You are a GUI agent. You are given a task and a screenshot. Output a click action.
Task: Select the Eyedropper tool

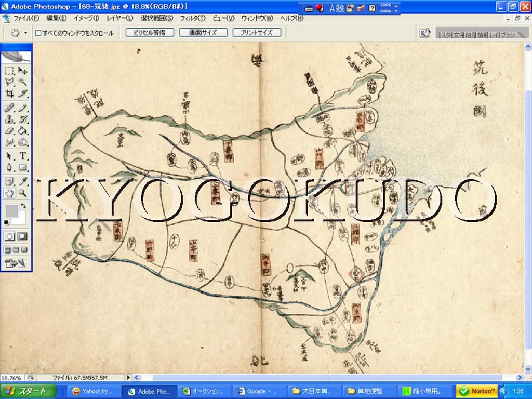[22, 181]
